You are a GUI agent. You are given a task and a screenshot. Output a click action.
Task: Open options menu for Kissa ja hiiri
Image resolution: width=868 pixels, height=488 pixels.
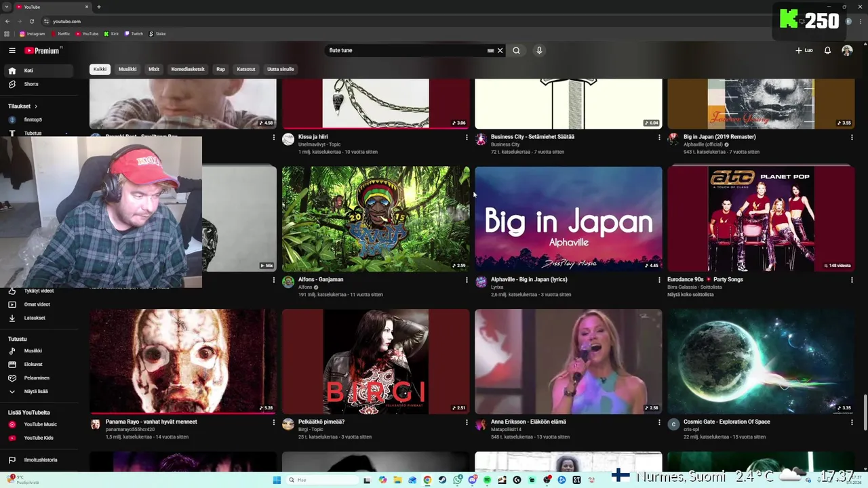(467, 138)
